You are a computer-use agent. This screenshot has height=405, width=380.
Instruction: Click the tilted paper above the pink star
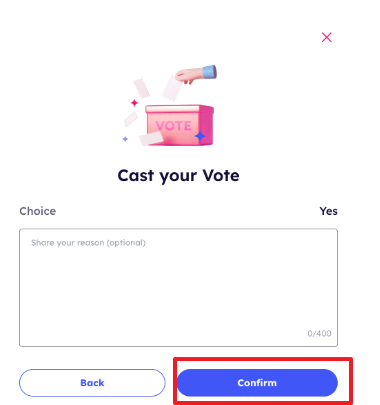point(142,88)
